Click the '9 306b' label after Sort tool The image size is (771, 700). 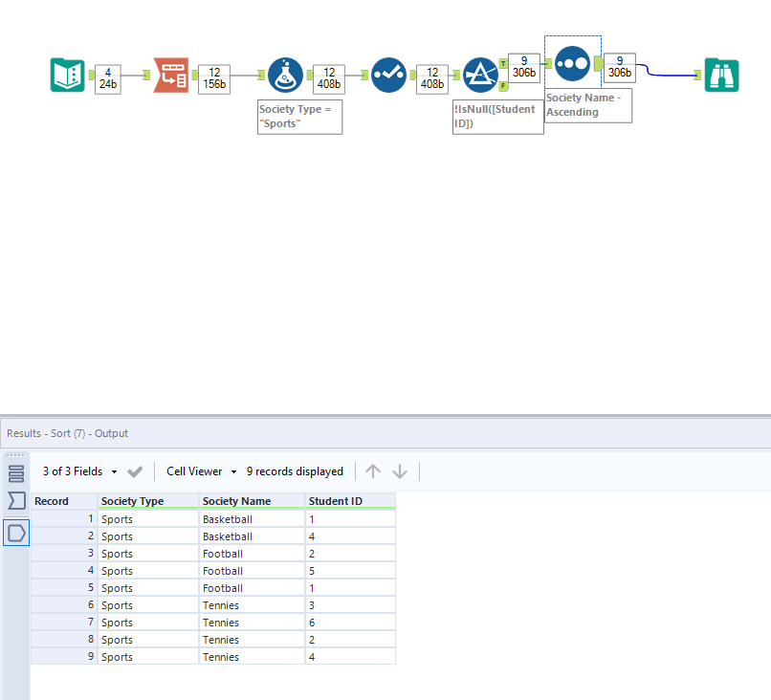(620, 67)
